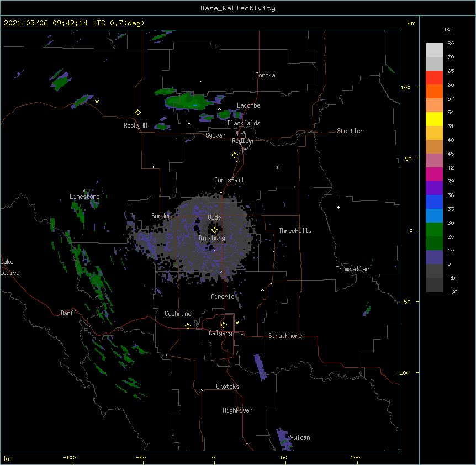
Task: Select the Innisfail label
Action: pos(229,180)
